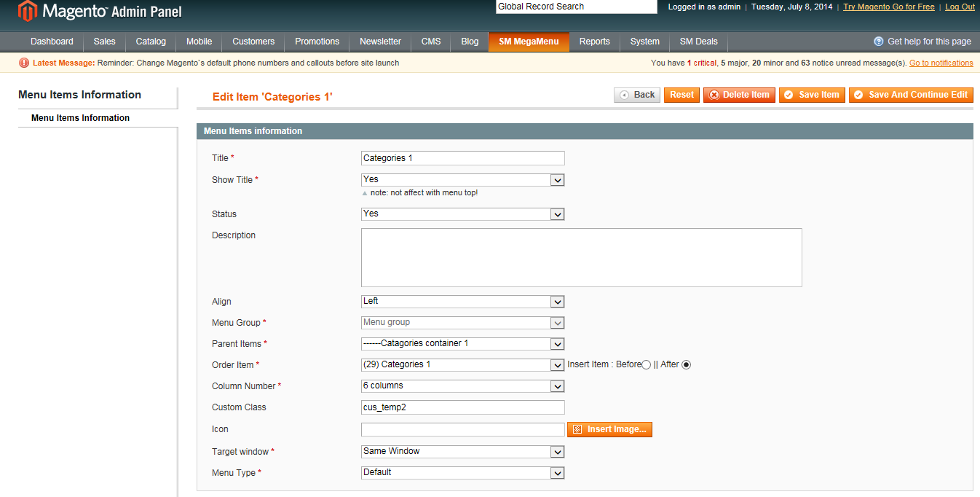Image resolution: width=980 pixels, height=497 pixels.
Task: Click the Insert Image button icon
Action: point(577,429)
